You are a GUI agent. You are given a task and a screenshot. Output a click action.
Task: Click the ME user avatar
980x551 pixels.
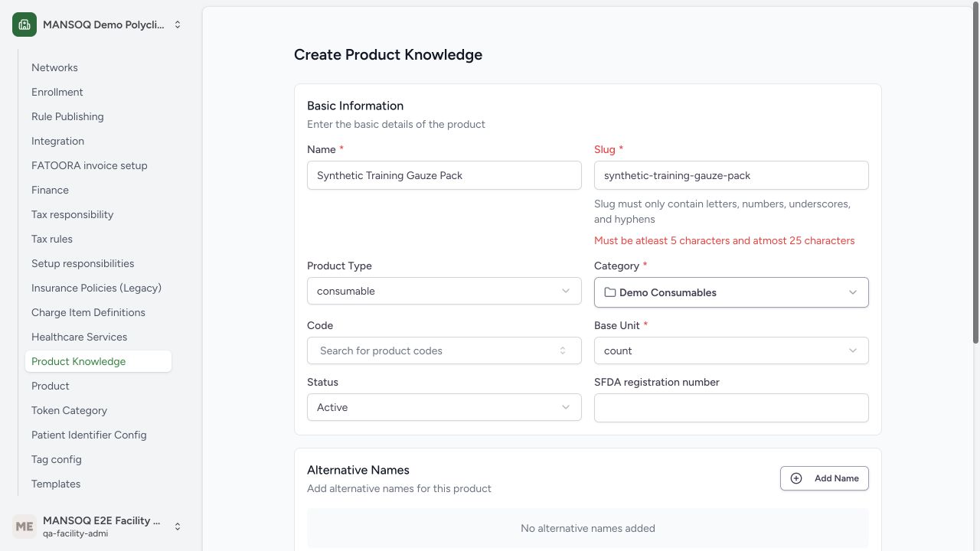pyautogui.click(x=24, y=527)
